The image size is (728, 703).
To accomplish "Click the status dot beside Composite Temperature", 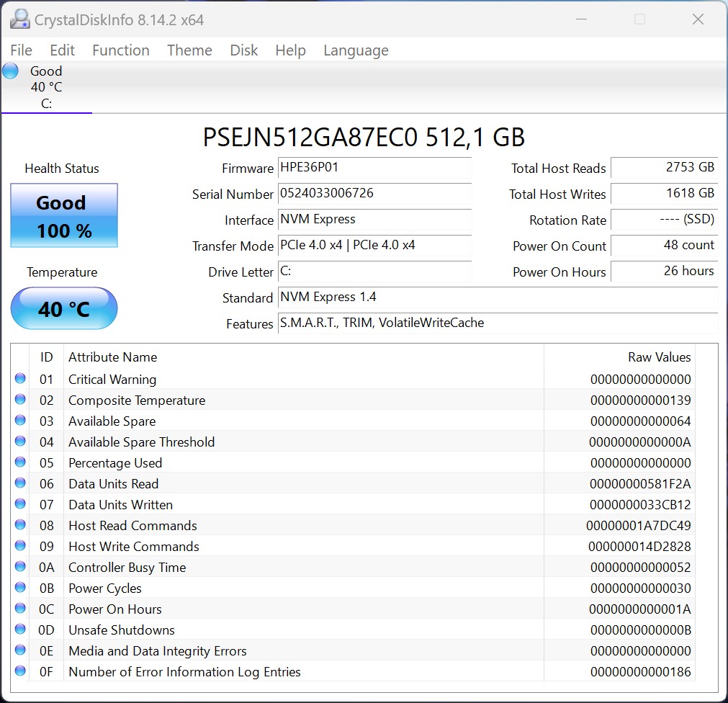I will pyautogui.click(x=20, y=400).
